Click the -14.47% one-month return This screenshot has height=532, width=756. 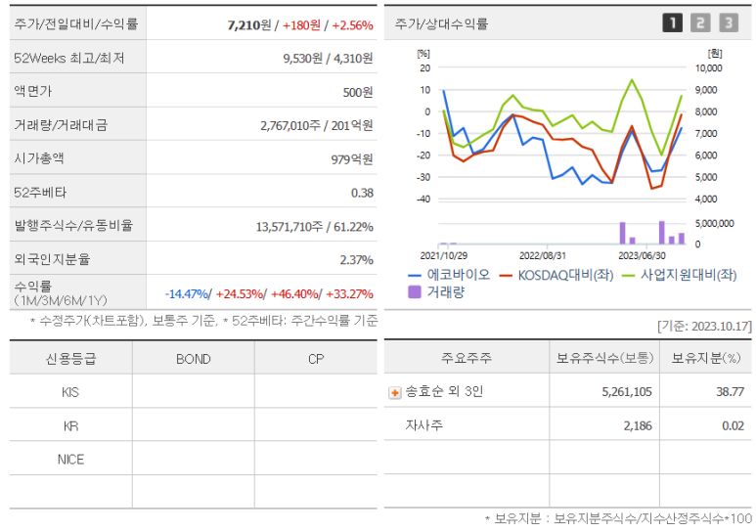pyautogui.click(x=186, y=293)
